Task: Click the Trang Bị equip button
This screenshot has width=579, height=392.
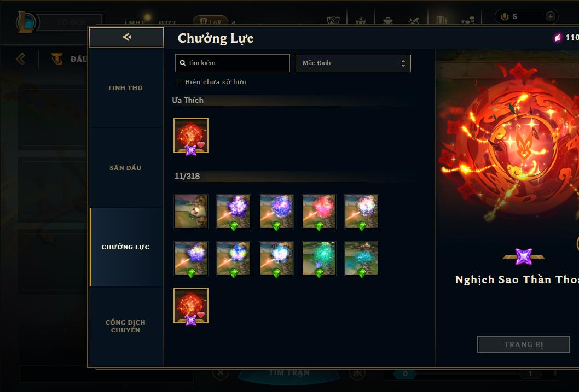Action: point(524,344)
